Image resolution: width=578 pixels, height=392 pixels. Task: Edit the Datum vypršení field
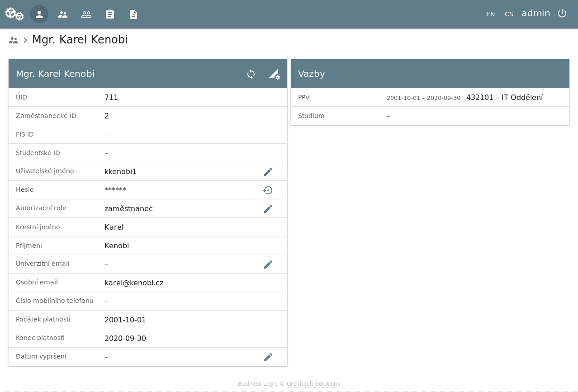tap(268, 357)
